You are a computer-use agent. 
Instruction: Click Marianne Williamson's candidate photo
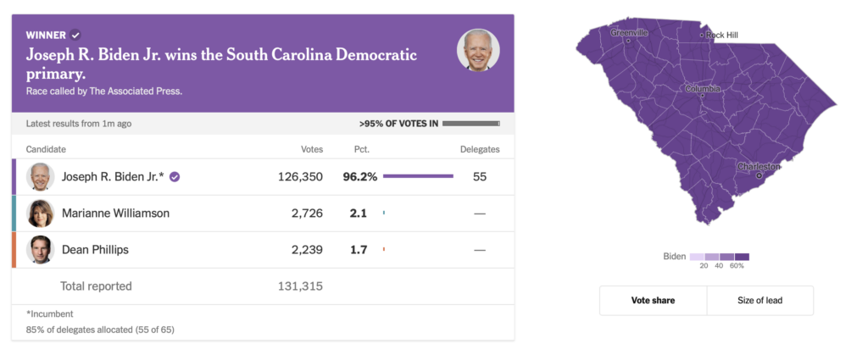(x=41, y=214)
